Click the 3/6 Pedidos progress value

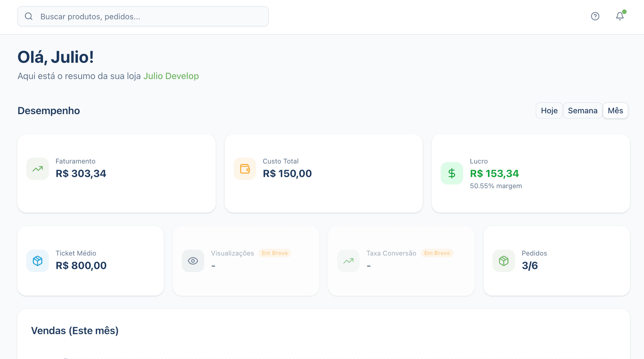pyautogui.click(x=529, y=265)
